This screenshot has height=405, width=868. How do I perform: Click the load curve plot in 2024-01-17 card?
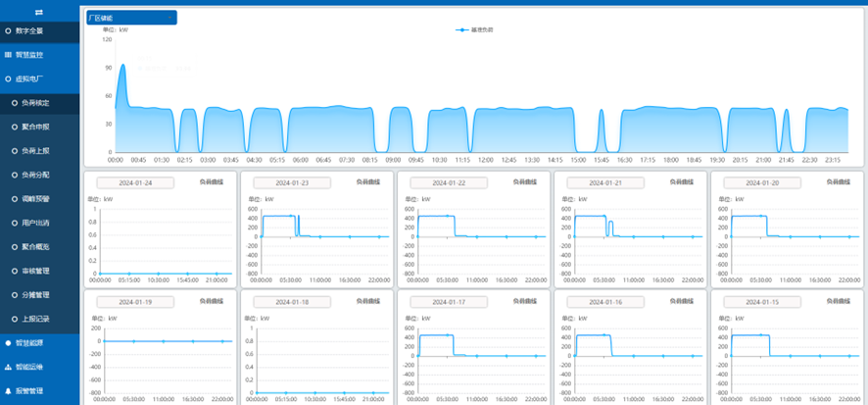pos(482,360)
